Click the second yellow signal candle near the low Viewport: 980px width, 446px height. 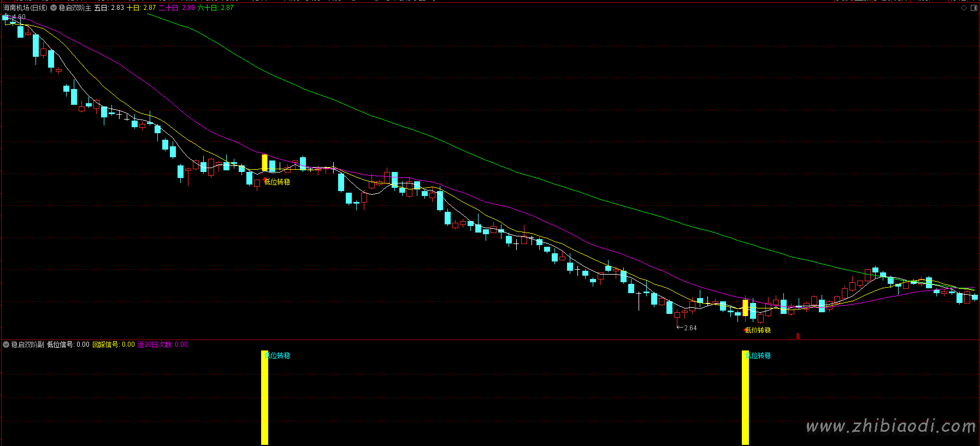pos(745,308)
